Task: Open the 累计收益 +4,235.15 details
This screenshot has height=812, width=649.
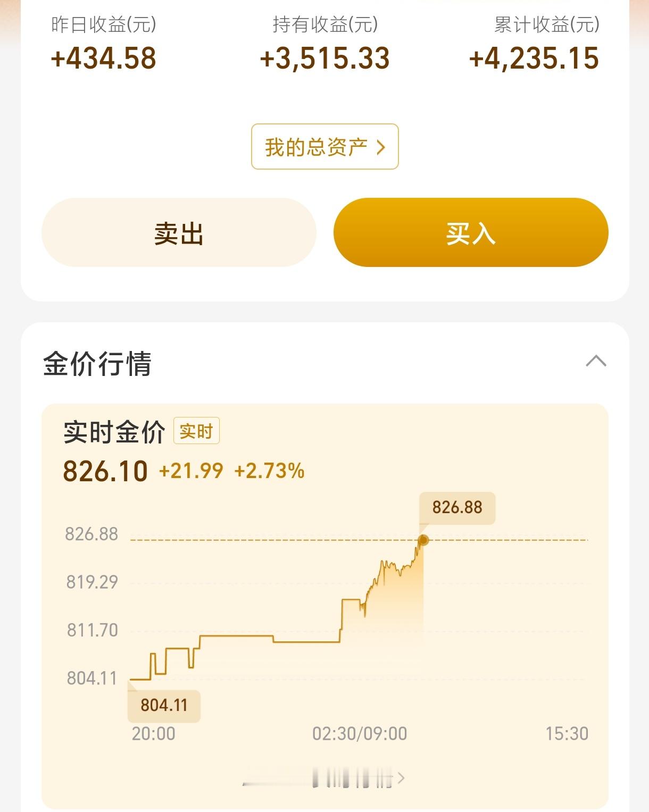Action: click(534, 44)
